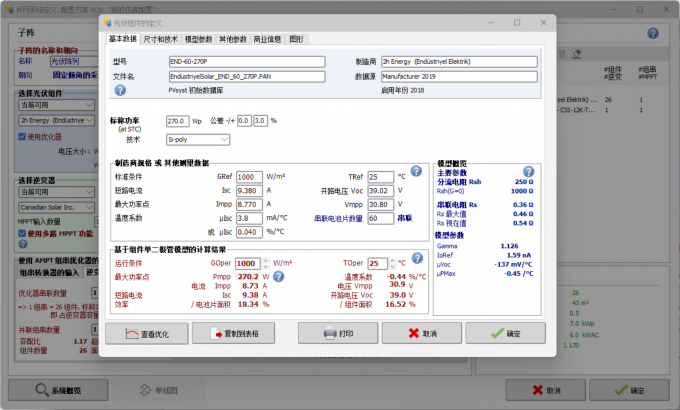Click the 复制到表格 button
The width and height of the screenshot is (680, 410).
point(233,334)
